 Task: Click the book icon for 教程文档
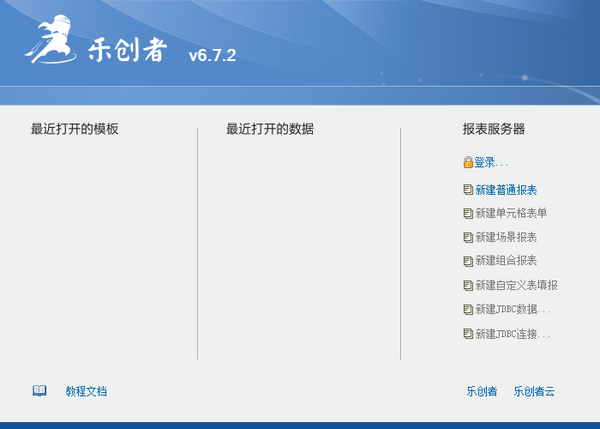click(x=39, y=391)
